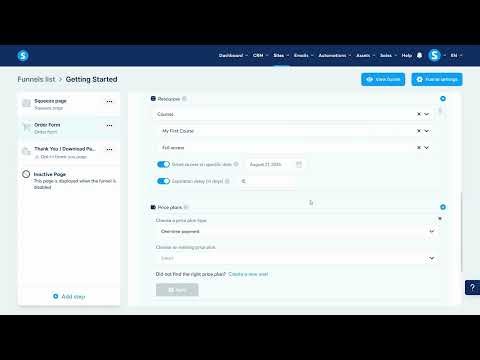Open the Sales menu
This screenshot has width=480, height=360.
point(388,55)
